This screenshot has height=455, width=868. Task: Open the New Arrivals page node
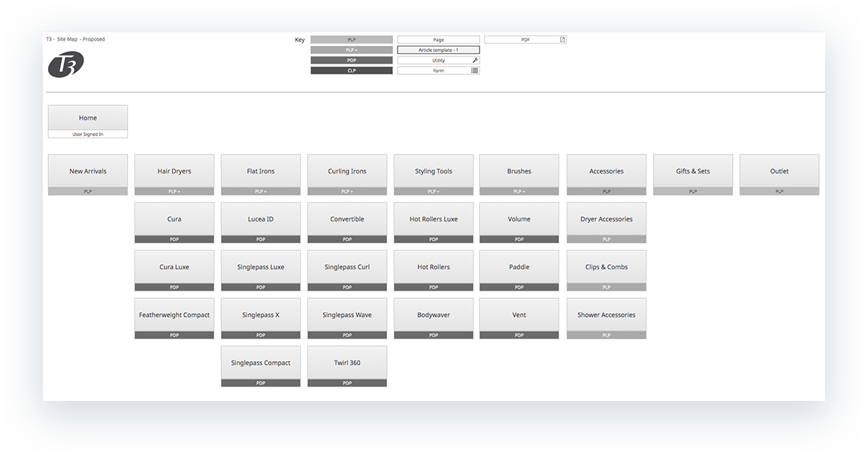87,170
